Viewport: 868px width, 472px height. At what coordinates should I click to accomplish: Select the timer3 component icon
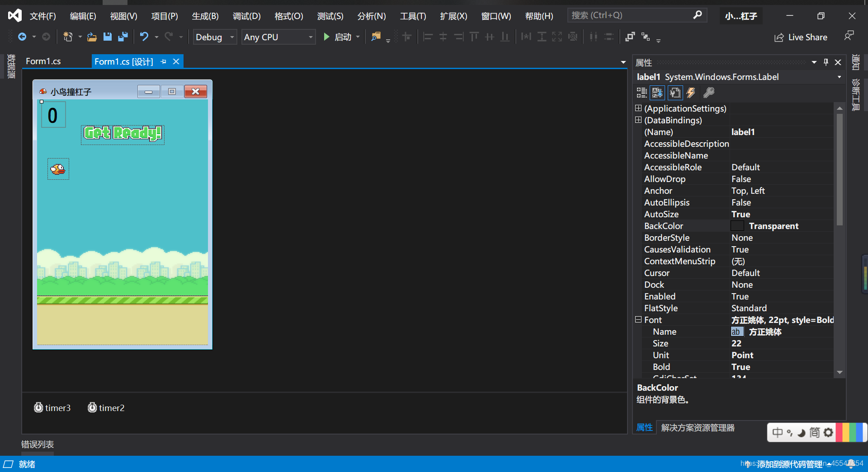38,407
